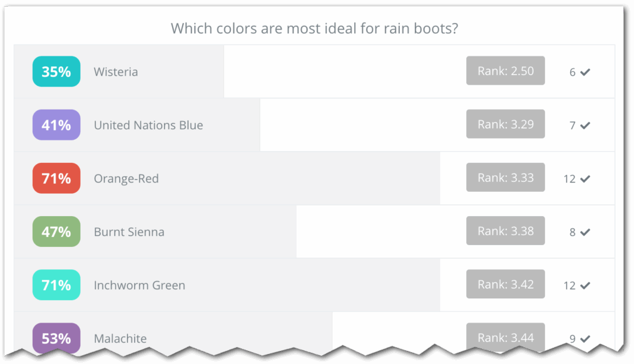Click the Burnt Sienna checkmark icon
Screen dimensions: 634x364
[x=585, y=232]
